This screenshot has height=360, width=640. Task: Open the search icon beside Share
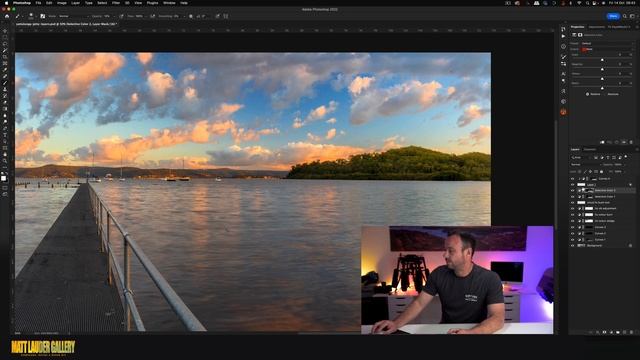click(624, 16)
